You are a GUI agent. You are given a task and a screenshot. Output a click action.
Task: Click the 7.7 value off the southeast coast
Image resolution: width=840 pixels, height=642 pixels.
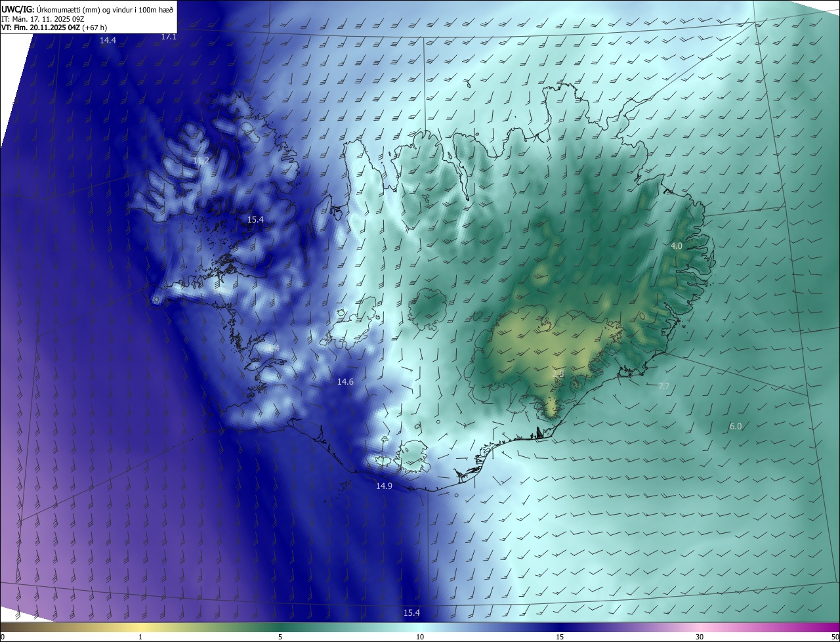(663, 387)
